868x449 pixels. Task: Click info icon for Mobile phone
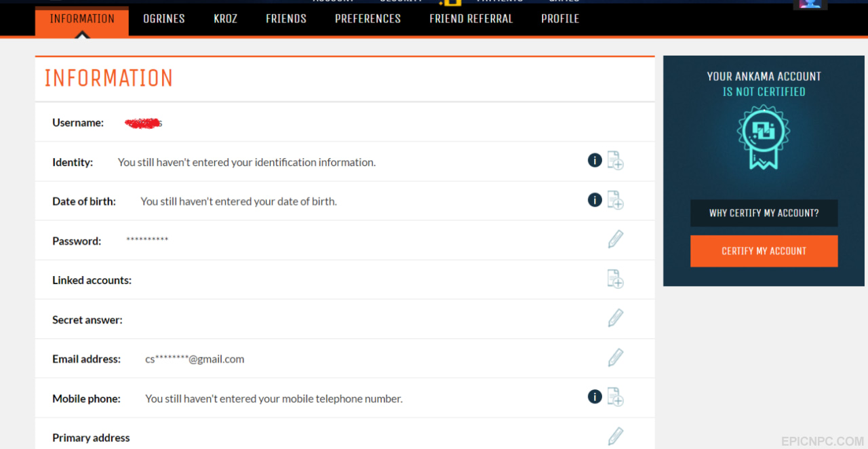coord(595,397)
